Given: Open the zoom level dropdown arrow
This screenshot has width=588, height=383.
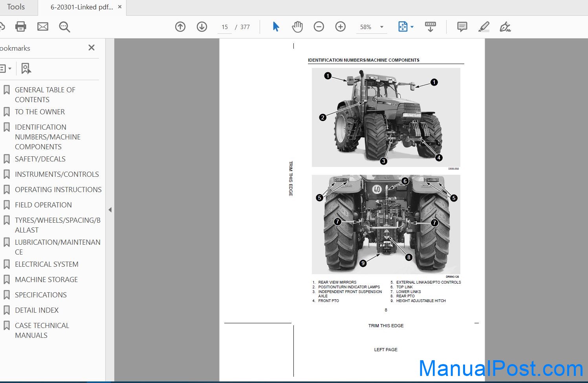Looking at the screenshot, I should [382, 27].
